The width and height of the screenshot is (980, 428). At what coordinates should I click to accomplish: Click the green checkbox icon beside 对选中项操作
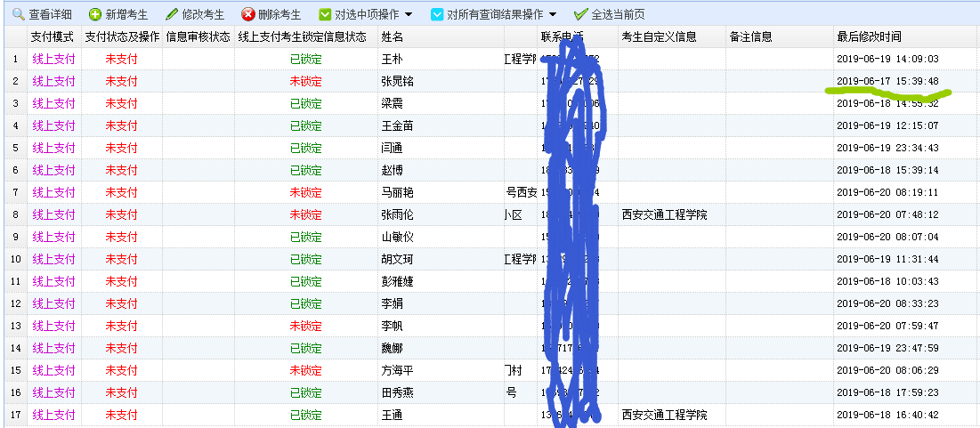click(x=325, y=15)
